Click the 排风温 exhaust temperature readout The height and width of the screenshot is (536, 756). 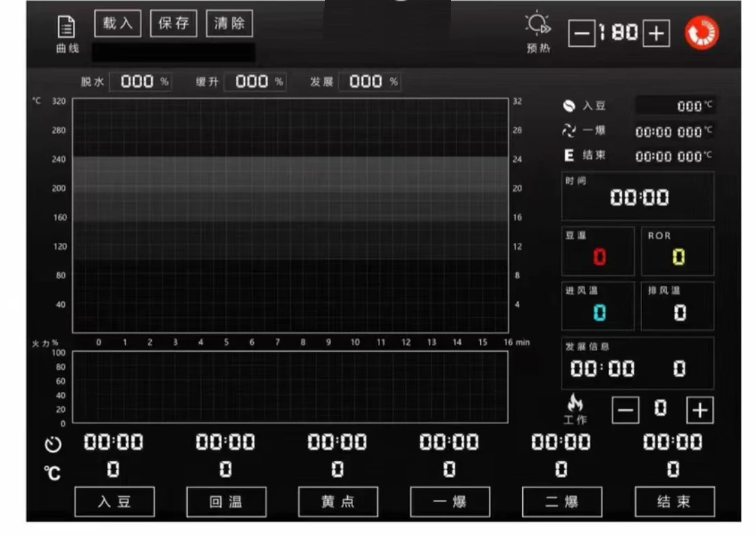coord(677,306)
